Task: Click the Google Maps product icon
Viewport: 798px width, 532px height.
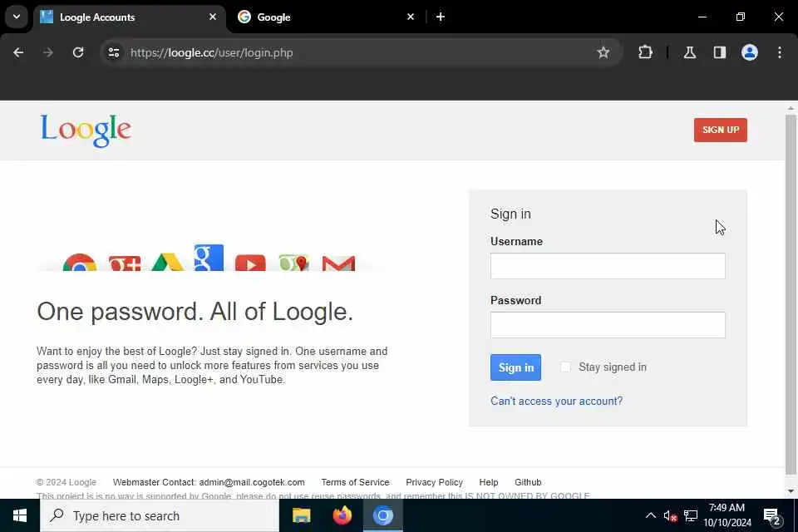Action: pyautogui.click(x=293, y=263)
